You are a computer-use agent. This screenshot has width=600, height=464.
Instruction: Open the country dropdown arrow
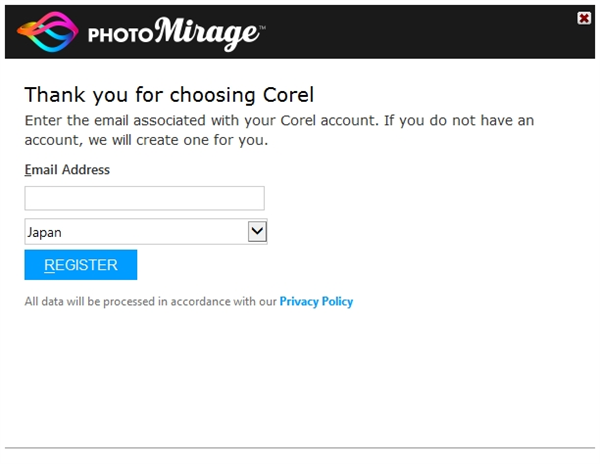tap(257, 231)
